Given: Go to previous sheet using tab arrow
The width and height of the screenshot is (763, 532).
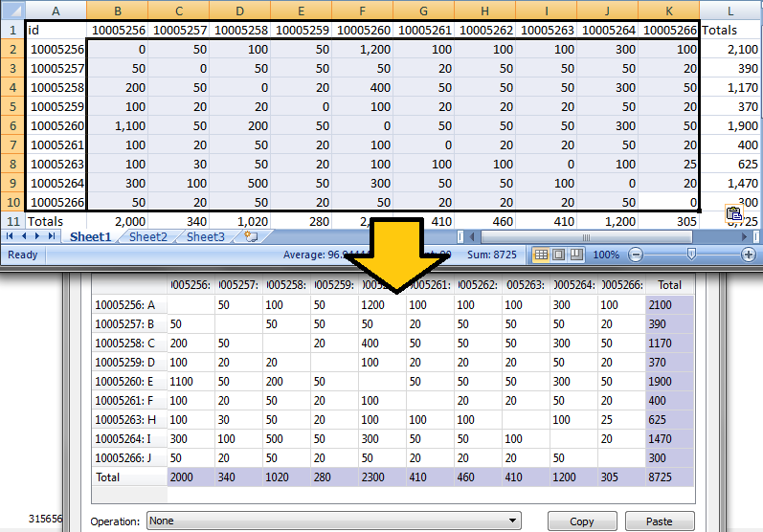Looking at the screenshot, I should pos(24,236).
